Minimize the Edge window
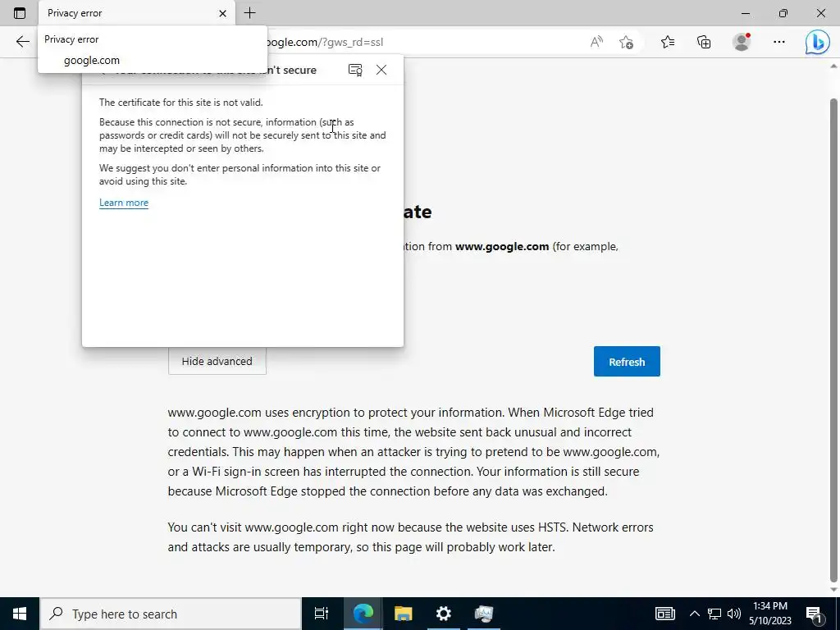The height and width of the screenshot is (630, 840). tap(746, 13)
